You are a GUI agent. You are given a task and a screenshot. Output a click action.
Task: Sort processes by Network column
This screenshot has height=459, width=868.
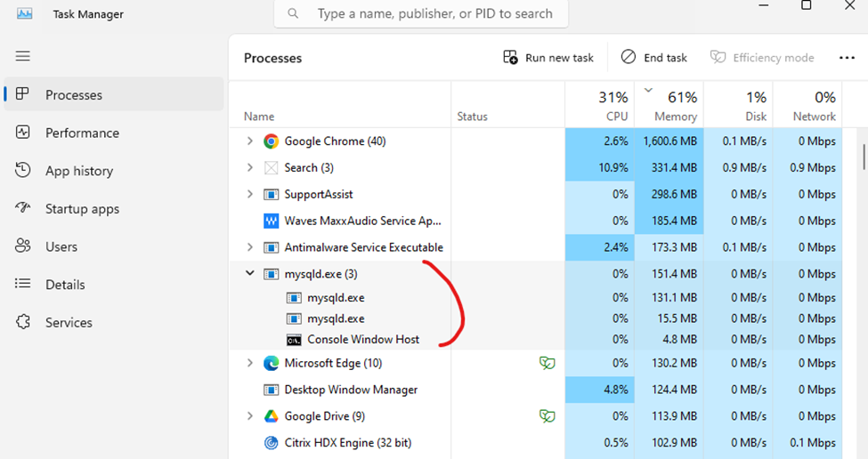(807, 104)
